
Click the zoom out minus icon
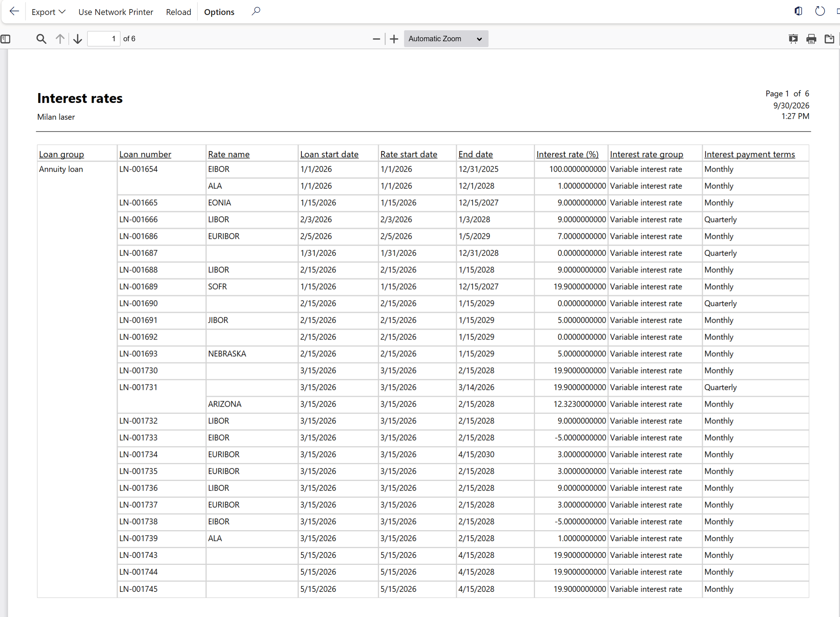coord(376,39)
